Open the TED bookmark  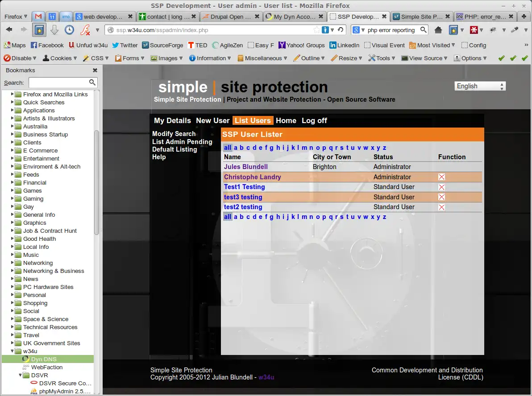click(x=197, y=45)
